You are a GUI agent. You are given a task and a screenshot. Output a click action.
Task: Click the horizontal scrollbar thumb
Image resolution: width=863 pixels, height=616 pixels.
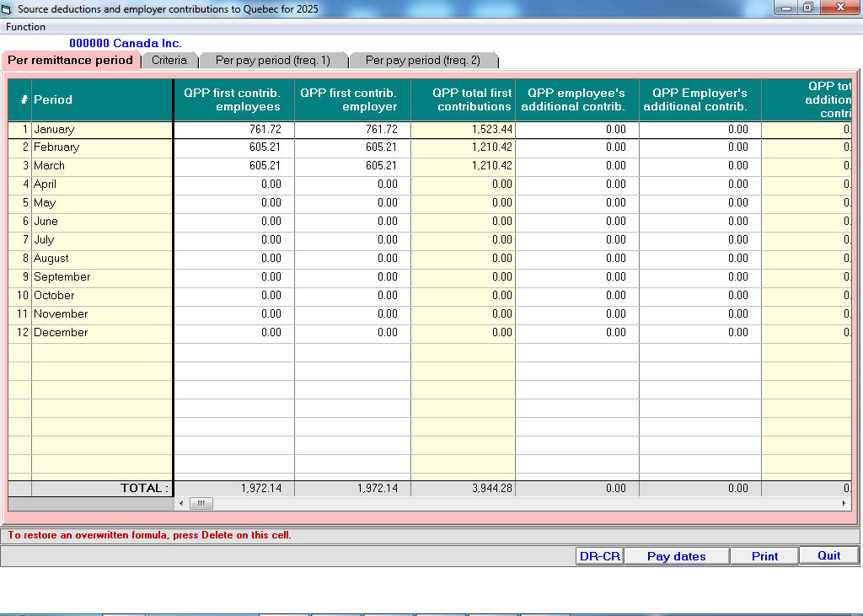[x=201, y=503]
